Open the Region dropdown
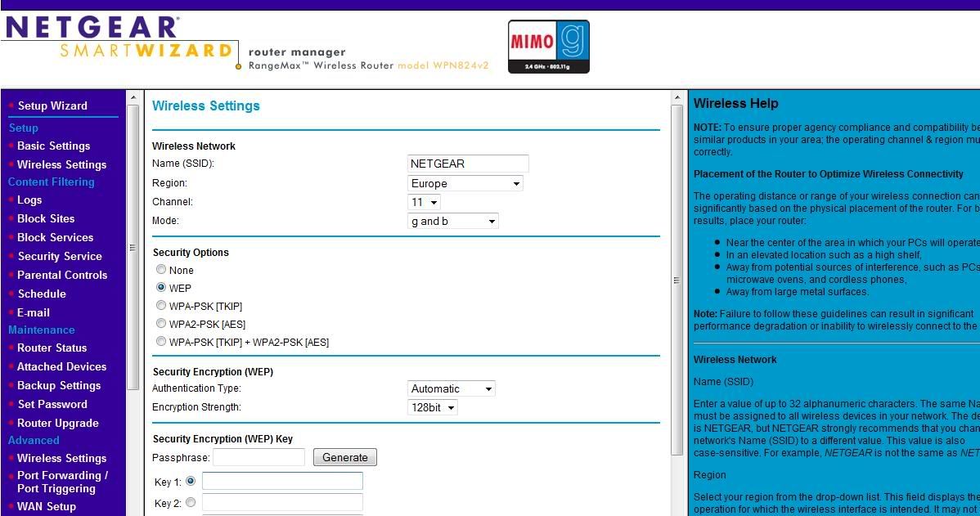The width and height of the screenshot is (980, 516). (465, 184)
